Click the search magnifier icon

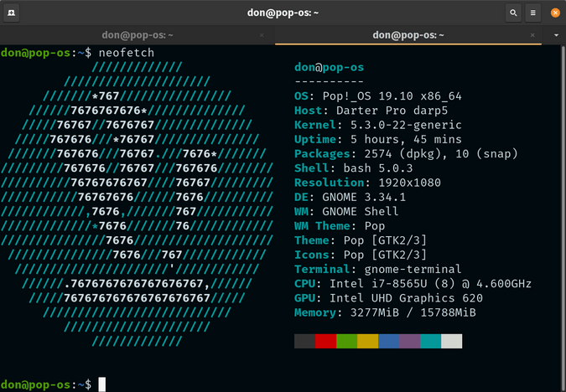click(513, 13)
